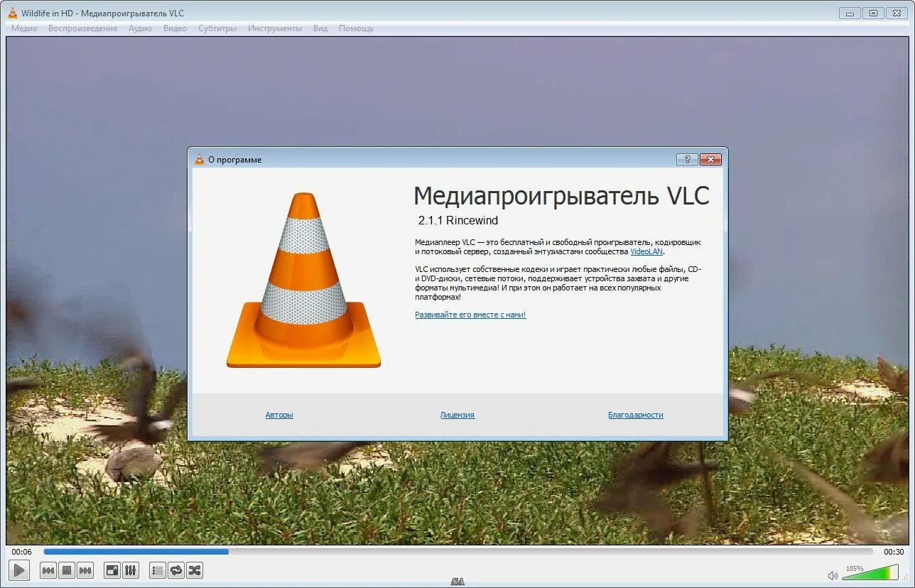Toggle remaining time at 00:30 label
The height and width of the screenshot is (588, 915).
[894, 552]
